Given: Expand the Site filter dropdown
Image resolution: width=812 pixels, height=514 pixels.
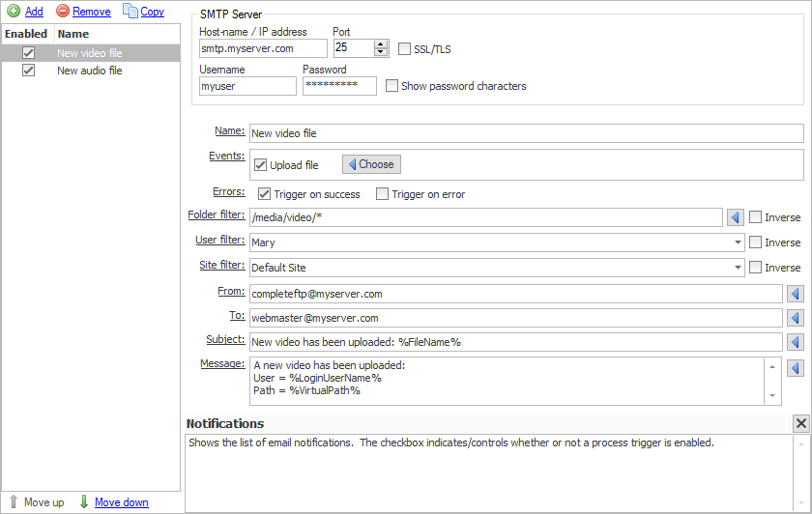Looking at the screenshot, I should pyautogui.click(x=738, y=268).
